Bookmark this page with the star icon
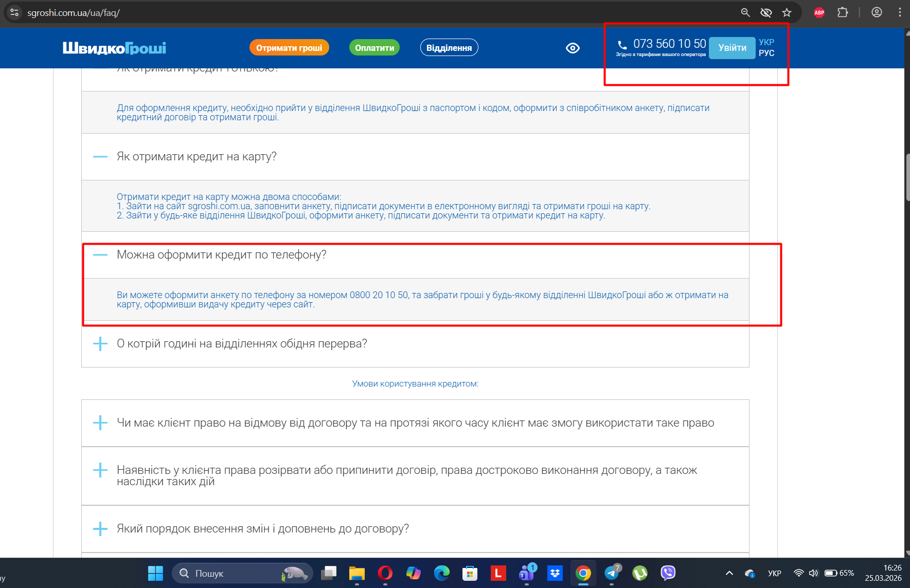The height and width of the screenshot is (588, 910). click(787, 12)
